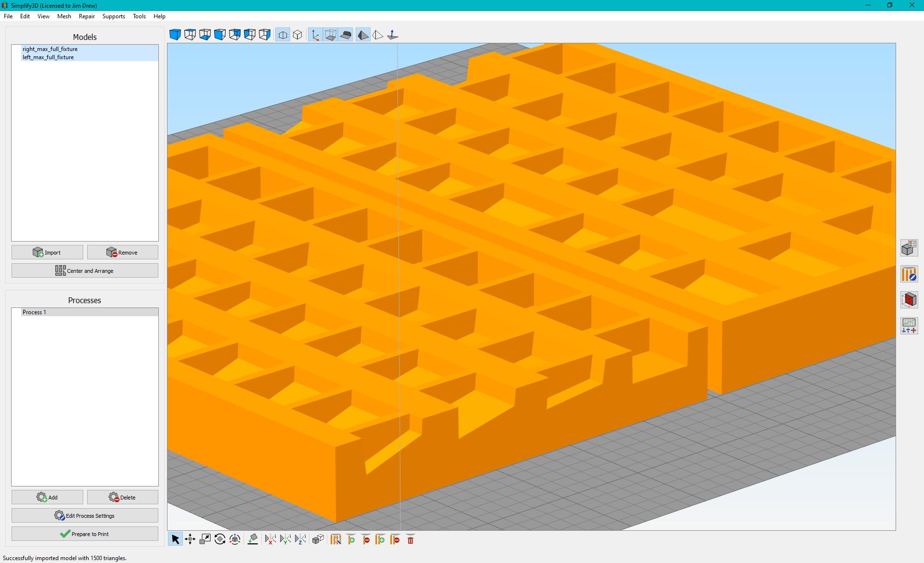Toggle surface normals display
Image resolution: width=924 pixels, height=563 pixels.
coord(393,35)
